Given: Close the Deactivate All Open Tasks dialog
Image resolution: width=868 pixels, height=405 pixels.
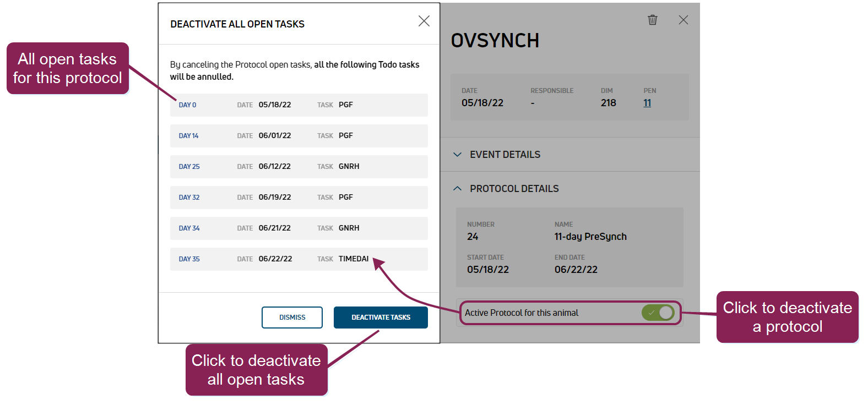Looking at the screenshot, I should click(x=424, y=21).
